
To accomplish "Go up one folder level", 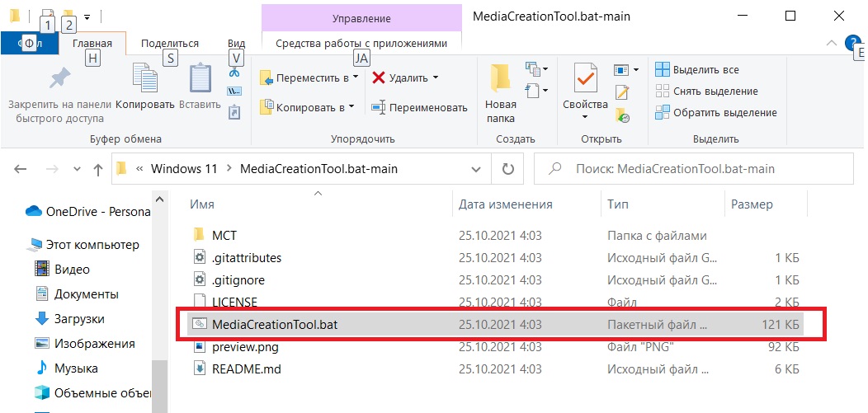I will (98, 169).
